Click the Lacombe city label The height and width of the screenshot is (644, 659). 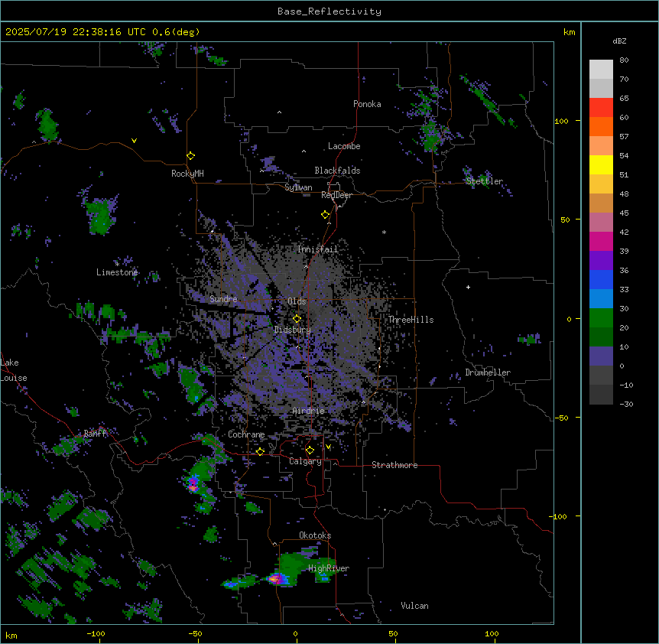[344, 146]
